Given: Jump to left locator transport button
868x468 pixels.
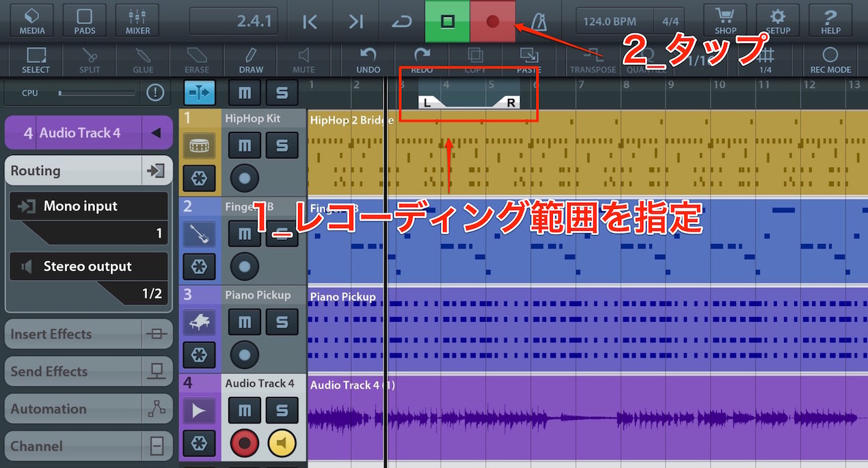Looking at the screenshot, I should point(310,22).
